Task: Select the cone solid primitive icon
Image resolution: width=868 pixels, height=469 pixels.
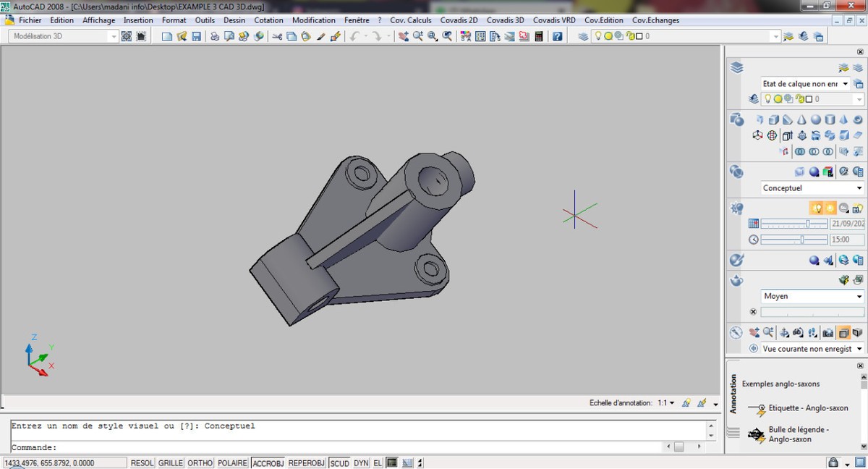Action: click(x=801, y=119)
